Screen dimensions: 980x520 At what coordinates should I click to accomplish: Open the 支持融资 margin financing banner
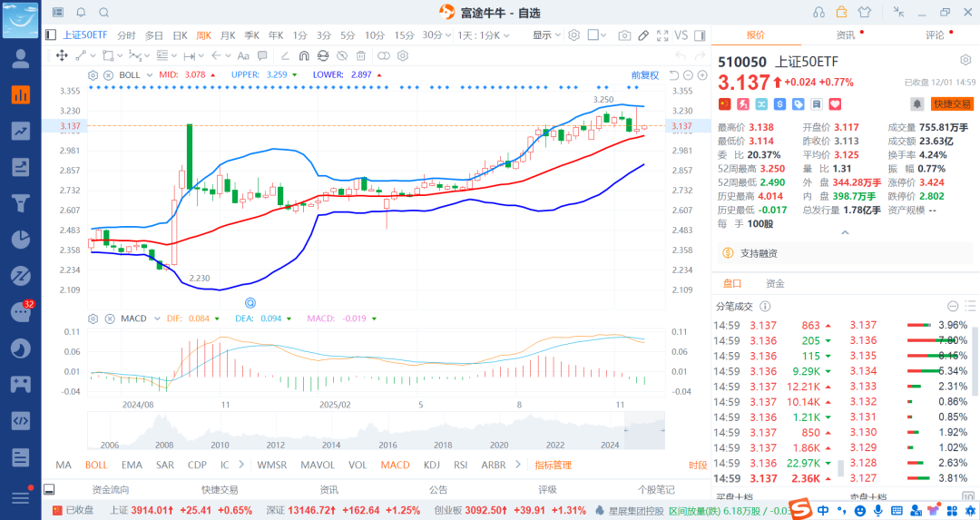coord(845,253)
